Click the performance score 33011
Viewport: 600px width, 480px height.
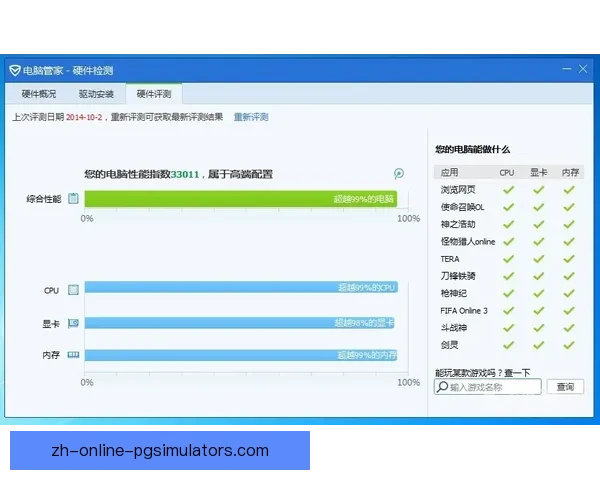(x=185, y=175)
